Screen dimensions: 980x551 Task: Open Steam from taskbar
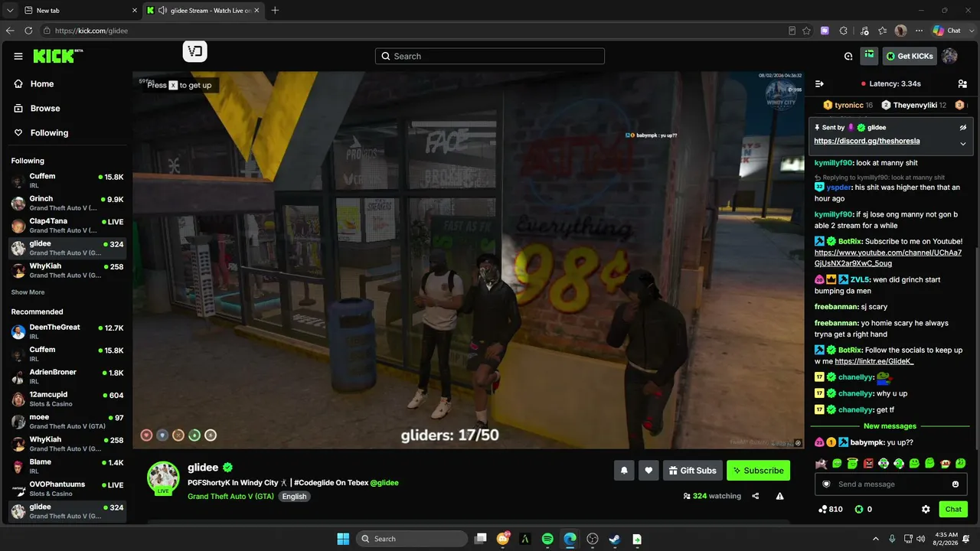click(614, 539)
